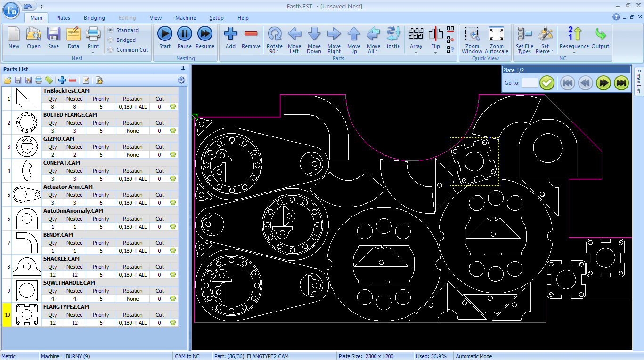Click the Resequence icon
Screen dimensions: 644x360
[x=573, y=38]
